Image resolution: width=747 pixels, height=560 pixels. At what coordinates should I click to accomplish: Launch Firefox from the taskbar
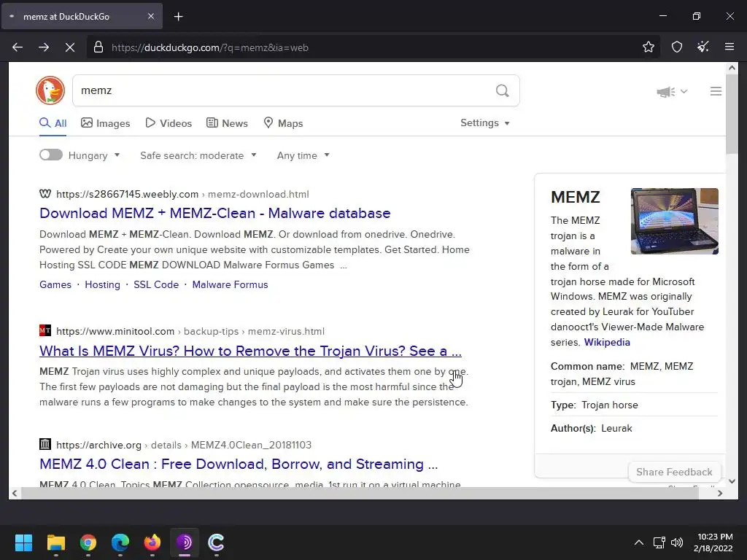(152, 542)
